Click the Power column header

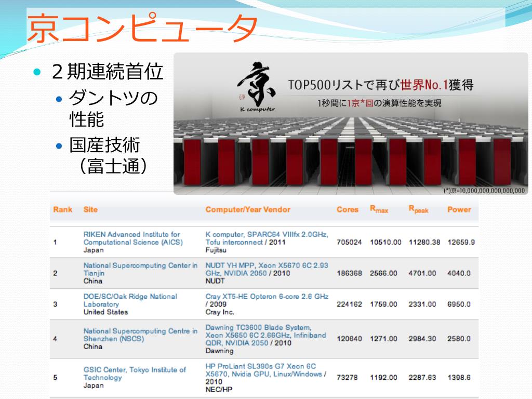click(x=459, y=209)
